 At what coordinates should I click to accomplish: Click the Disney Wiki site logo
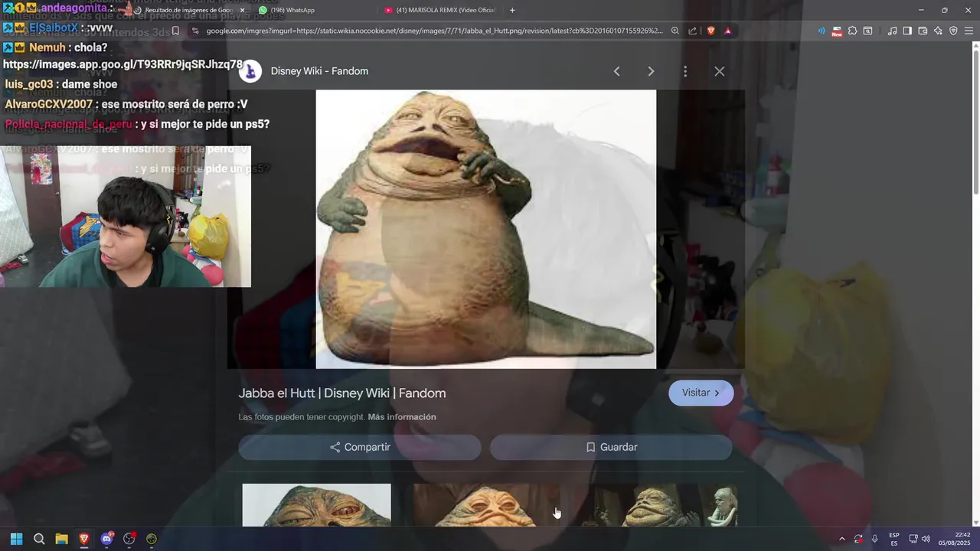tap(250, 71)
